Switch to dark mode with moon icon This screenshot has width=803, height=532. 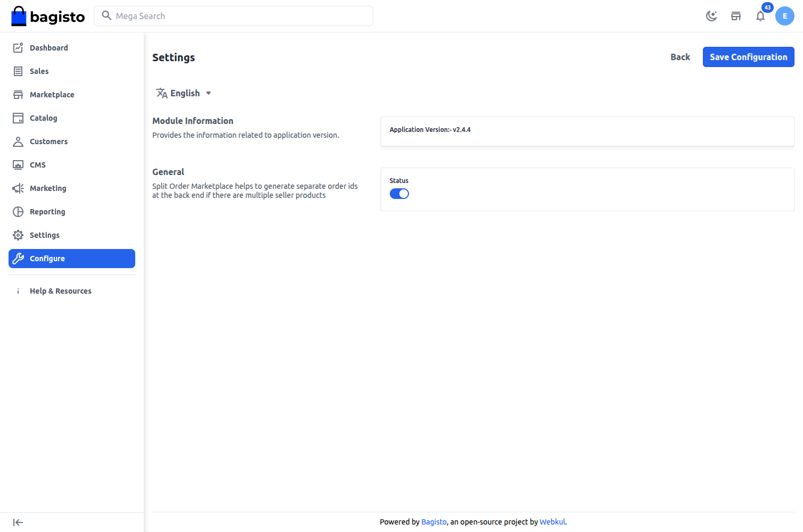pos(711,16)
